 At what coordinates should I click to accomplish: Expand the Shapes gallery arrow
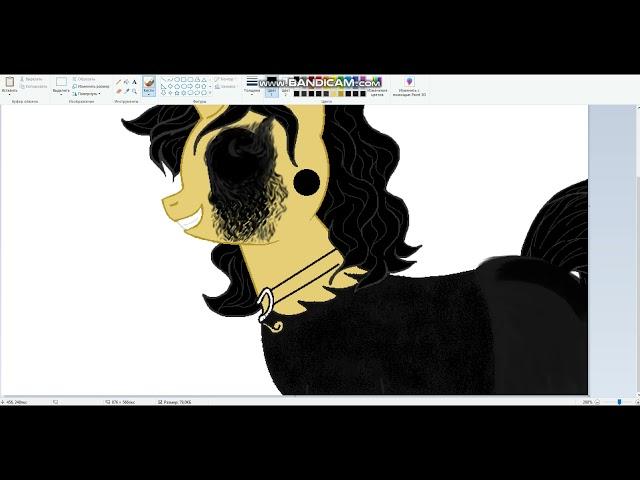coord(210,93)
